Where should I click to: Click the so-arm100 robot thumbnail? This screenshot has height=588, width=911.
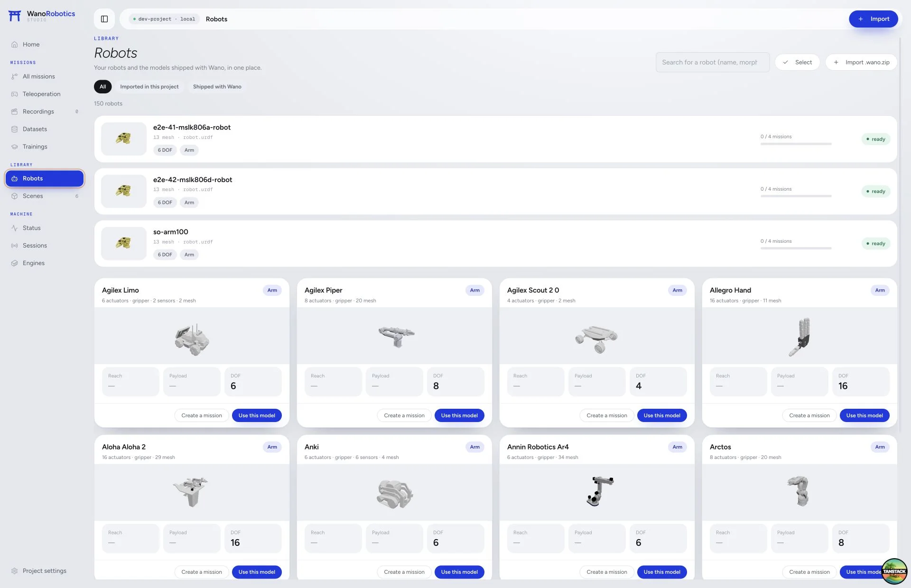(124, 243)
